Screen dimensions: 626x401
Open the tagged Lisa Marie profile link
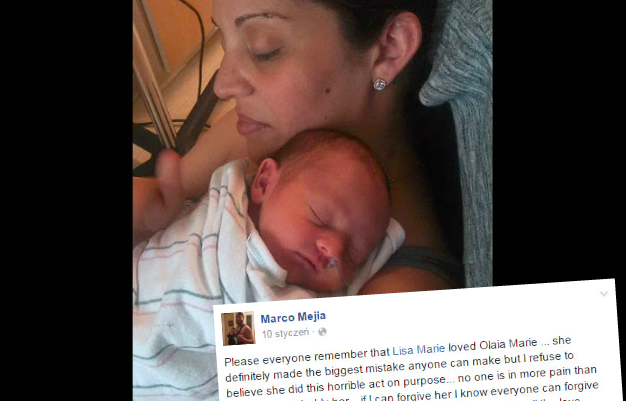tap(418, 349)
